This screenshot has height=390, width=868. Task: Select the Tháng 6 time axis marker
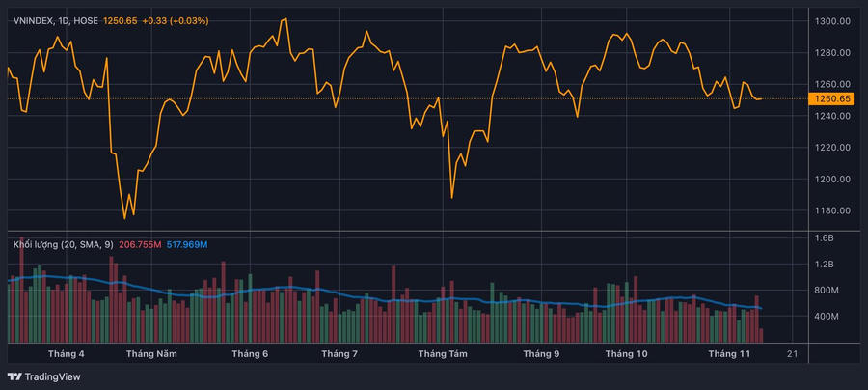click(250, 354)
